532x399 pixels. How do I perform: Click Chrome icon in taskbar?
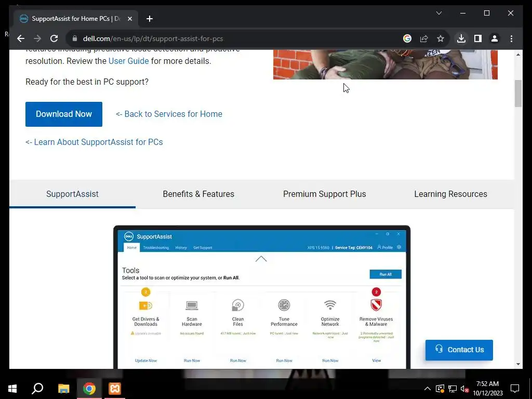[x=89, y=389]
